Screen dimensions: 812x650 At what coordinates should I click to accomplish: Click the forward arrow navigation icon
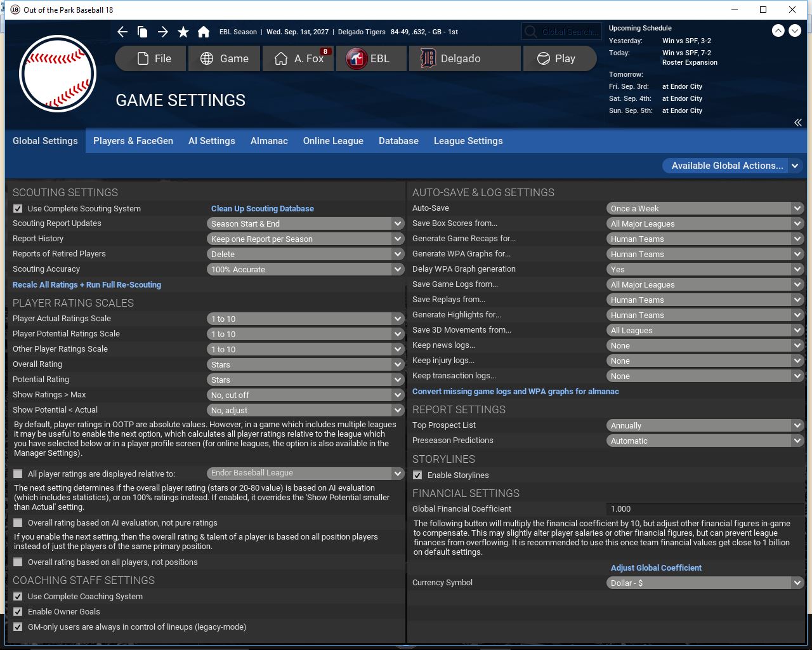click(x=163, y=32)
